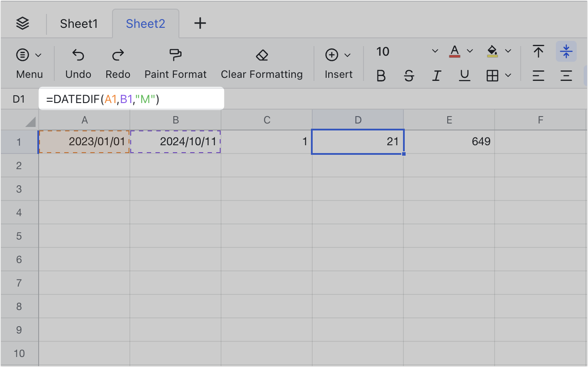Switch to the Sheet1 tab
The width and height of the screenshot is (588, 367).
click(79, 23)
